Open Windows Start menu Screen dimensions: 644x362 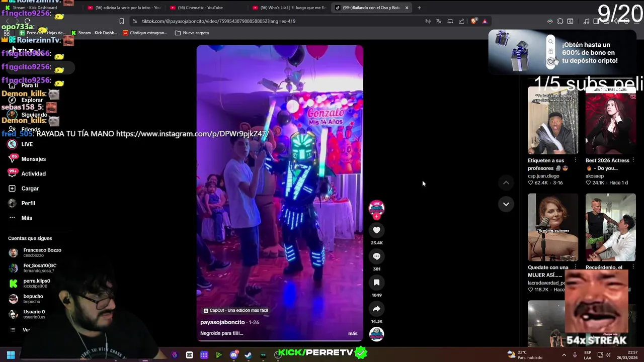pos(11,355)
